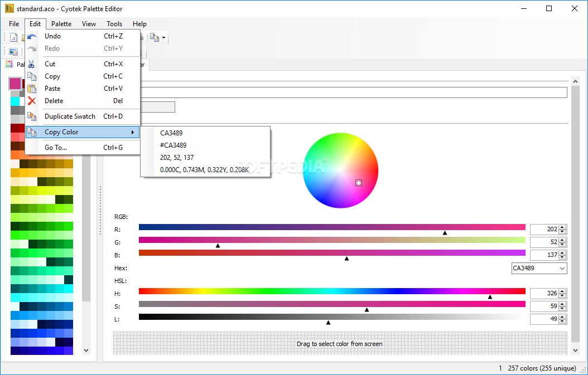Screen dimensions: 588x375
Task: Click on the S saturation slider
Action: point(332,304)
